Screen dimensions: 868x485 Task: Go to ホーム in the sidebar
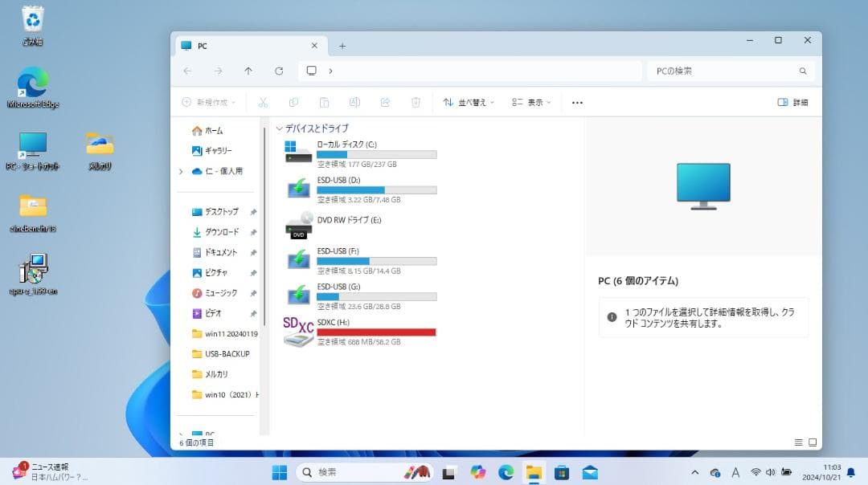(x=215, y=130)
